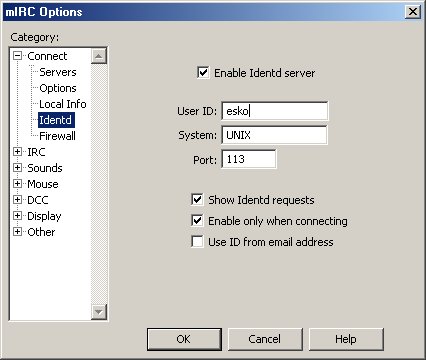Screen dimensions: 426x360
Task: Open Help for mIRC Options
Action: (x=346, y=339)
